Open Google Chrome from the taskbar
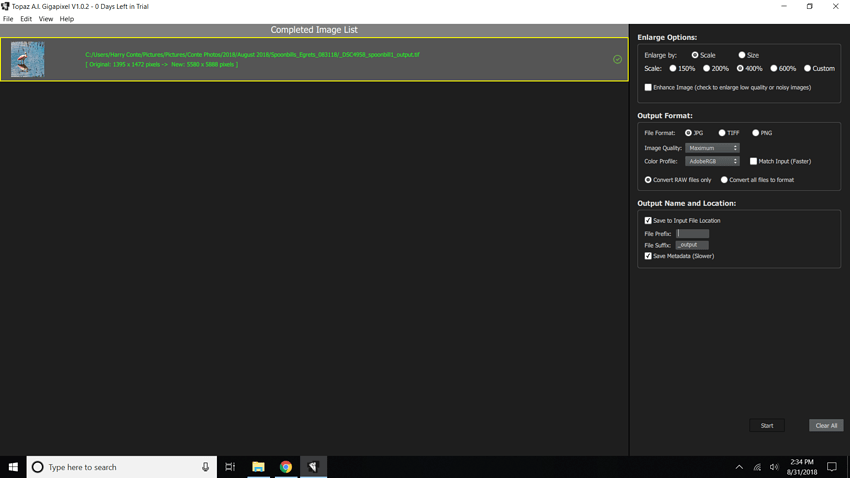Screen dimensions: 850x478 pyautogui.click(x=286, y=467)
